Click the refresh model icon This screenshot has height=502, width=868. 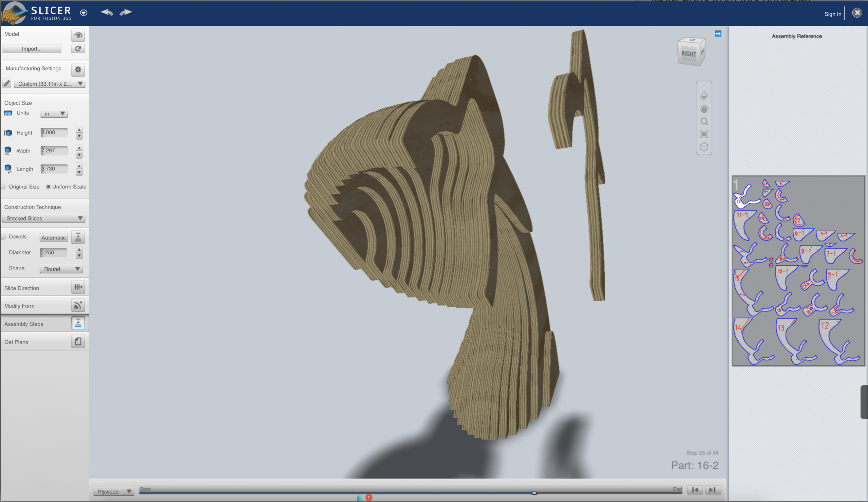pyautogui.click(x=78, y=49)
